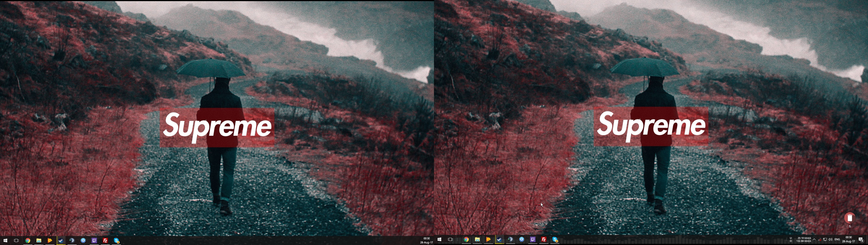Click the clock on the right monitor taskbar

[849, 239]
